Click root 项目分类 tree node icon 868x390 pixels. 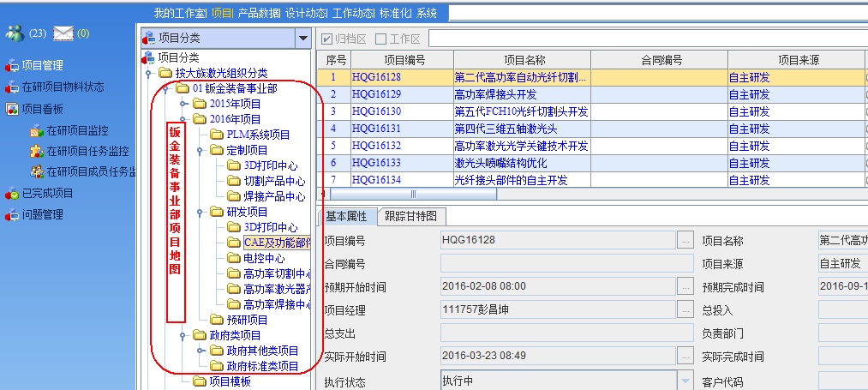tap(148, 57)
